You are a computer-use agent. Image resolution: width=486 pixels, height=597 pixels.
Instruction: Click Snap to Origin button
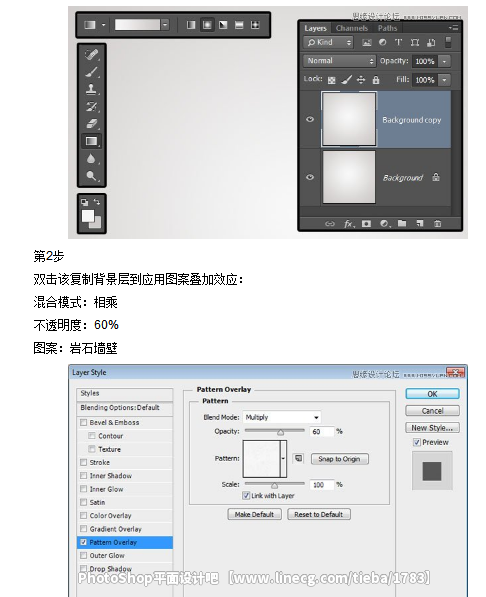[x=339, y=459]
